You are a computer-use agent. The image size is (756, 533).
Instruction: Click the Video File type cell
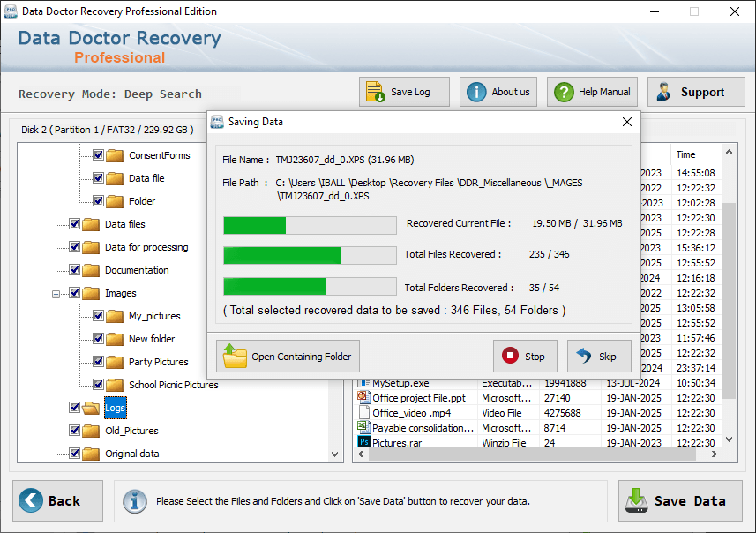pos(501,413)
